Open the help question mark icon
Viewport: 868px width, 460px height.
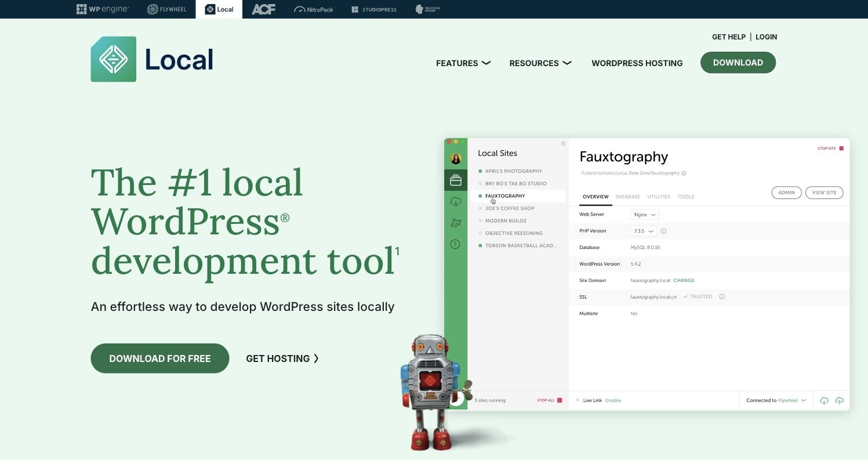(x=456, y=244)
